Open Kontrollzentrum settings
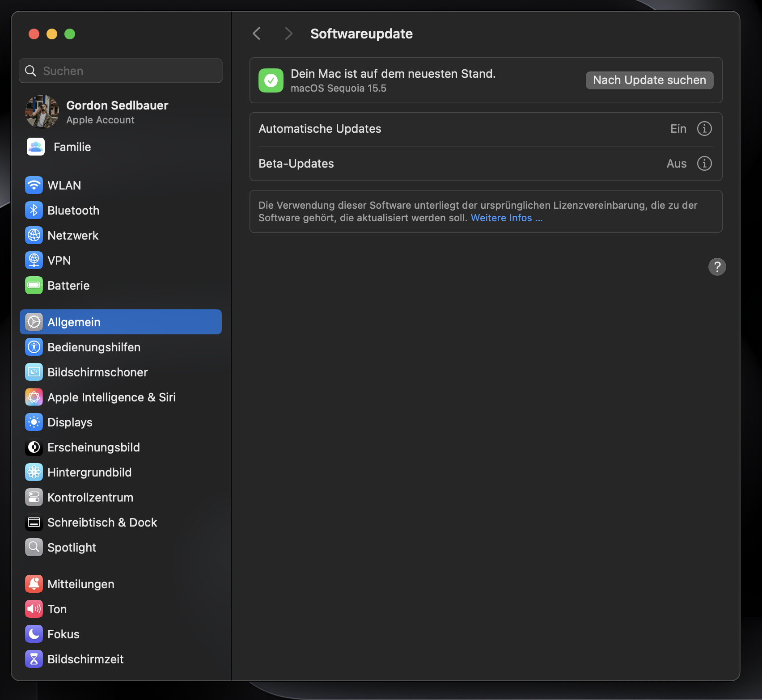The image size is (762, 700). click(90, 497)
